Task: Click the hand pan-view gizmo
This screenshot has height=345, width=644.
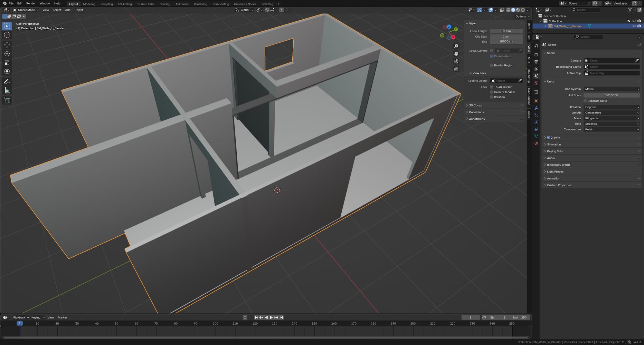Action: [456, 54]
